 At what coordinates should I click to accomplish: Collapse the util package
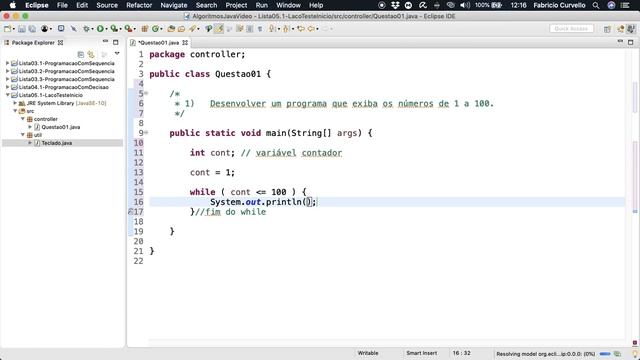point(23,135)
